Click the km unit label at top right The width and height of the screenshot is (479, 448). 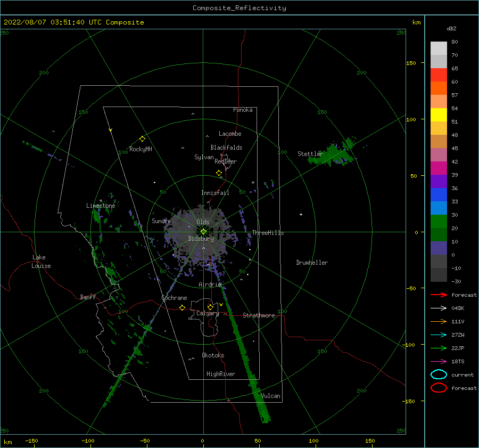[x=416, y=22]
